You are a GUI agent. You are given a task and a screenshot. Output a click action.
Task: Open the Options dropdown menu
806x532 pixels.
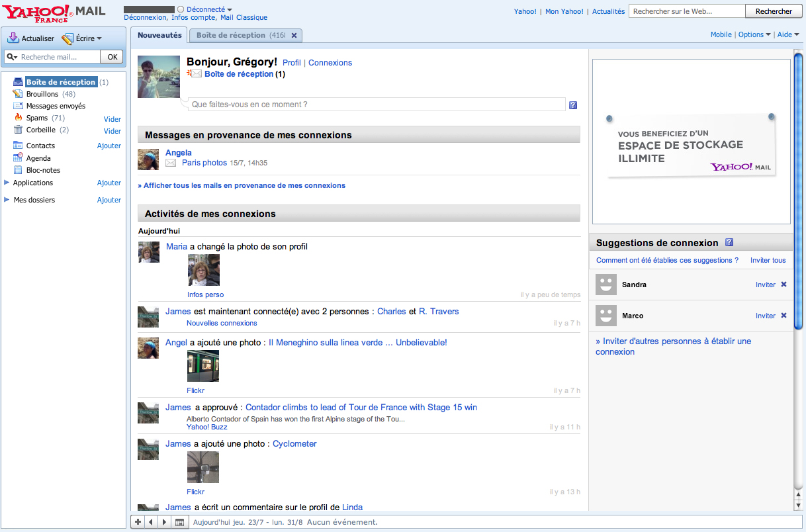coord(754,34)
